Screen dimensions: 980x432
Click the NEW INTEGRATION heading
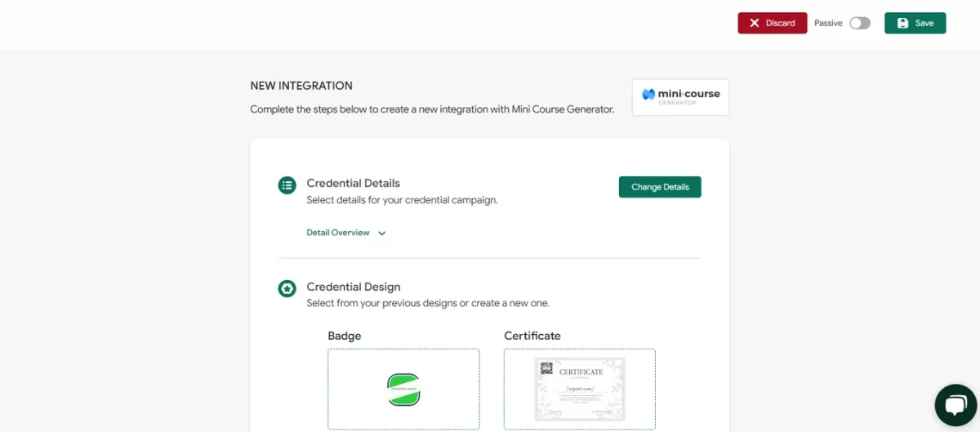point(301,86)
